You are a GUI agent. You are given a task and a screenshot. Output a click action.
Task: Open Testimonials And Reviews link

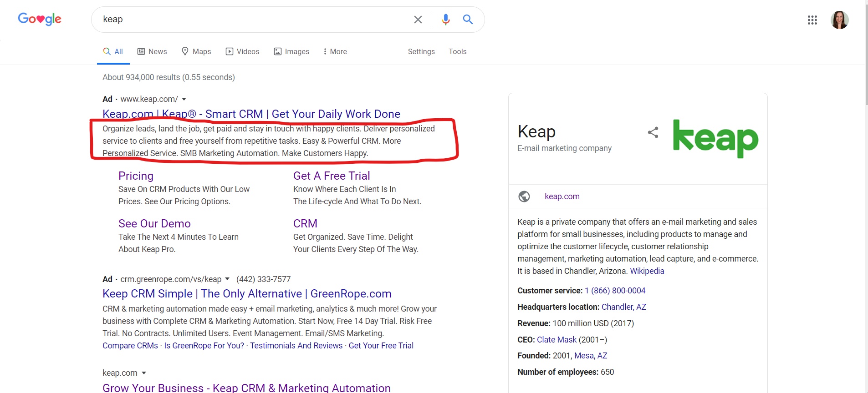click(x=296, y=346)
